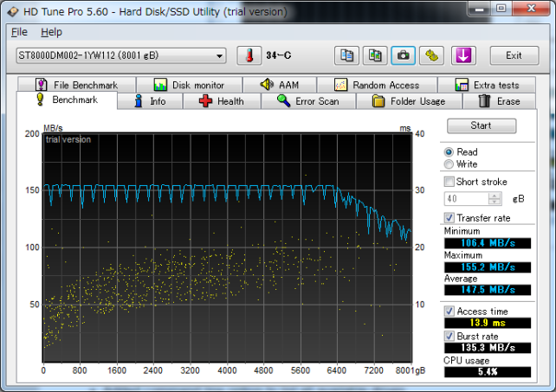This screenshot has height=392, width=556.
Task: Click the Exit button
Action: (x=514, y=56)
